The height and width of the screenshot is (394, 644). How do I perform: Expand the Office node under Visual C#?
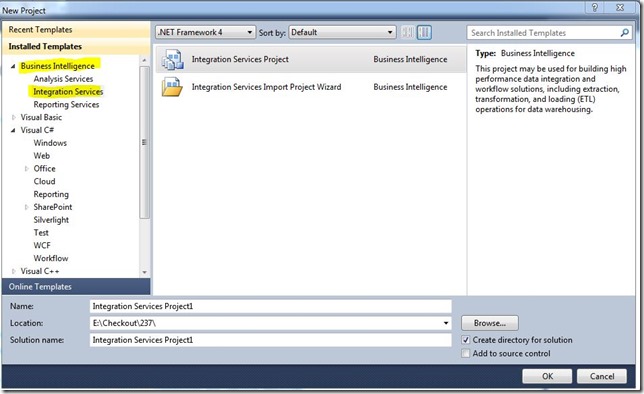coord(26,169)
